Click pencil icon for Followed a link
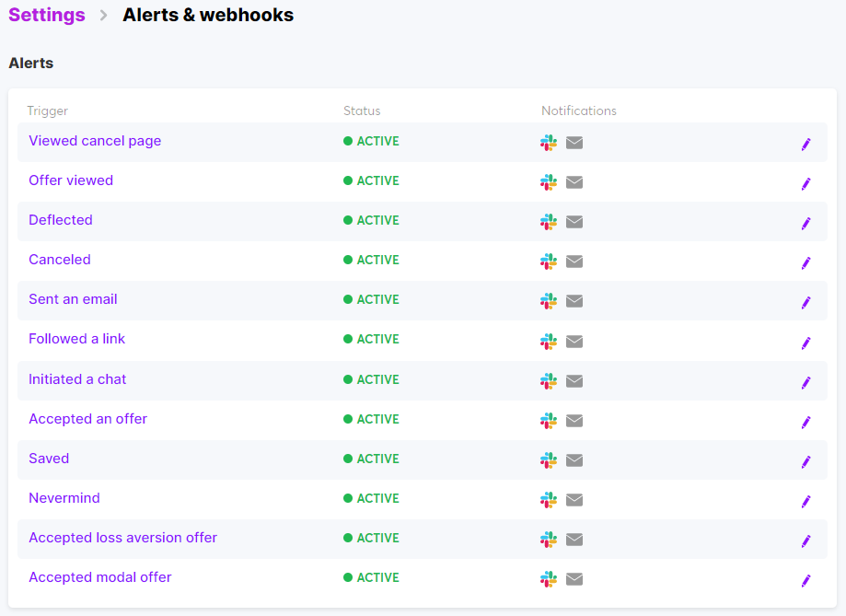The image size is (846, 616). click(x=806, y=343)
